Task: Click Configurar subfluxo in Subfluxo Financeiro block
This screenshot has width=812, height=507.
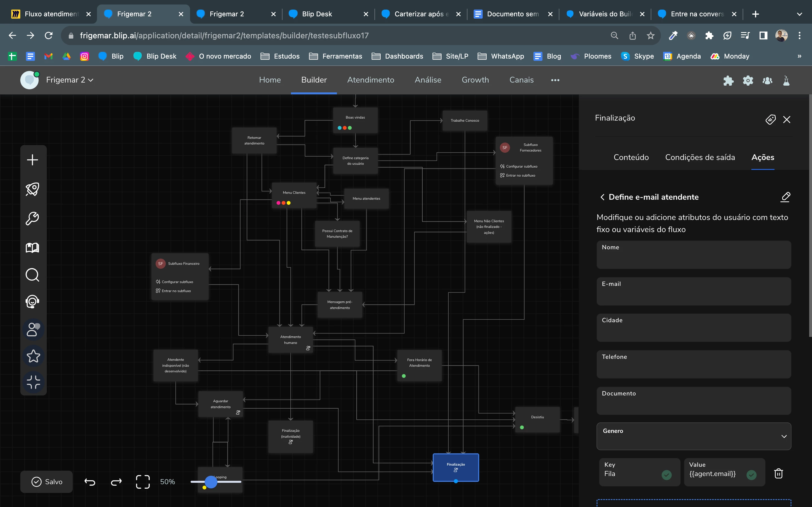Action: click(x=177, y=282)
